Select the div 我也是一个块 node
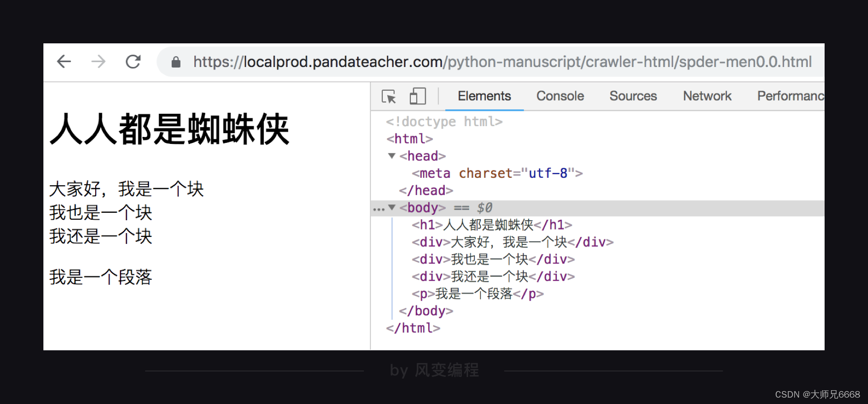Viewport: 868px width, 404px height. click(x=494, y=260)
